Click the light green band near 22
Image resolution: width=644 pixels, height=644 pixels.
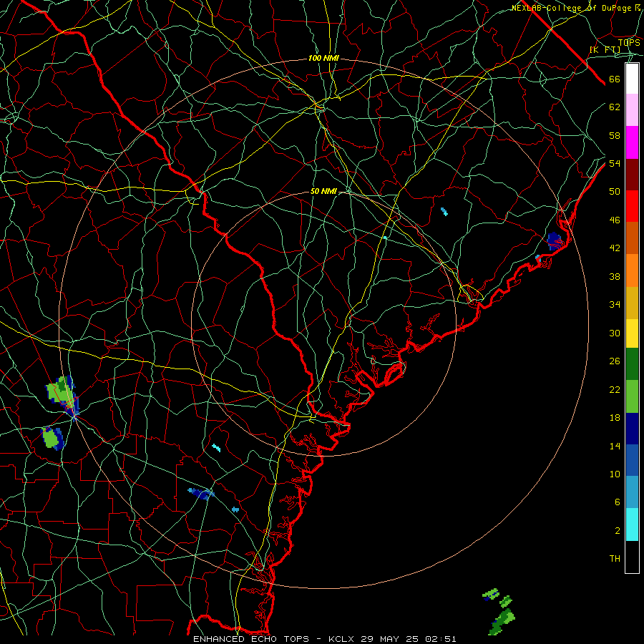632,396
